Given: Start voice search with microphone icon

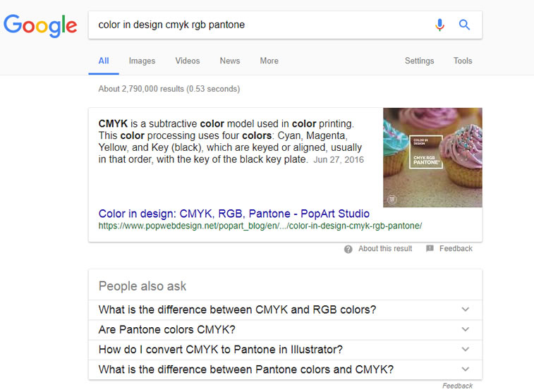Looking at the screenshot, I should tap(439, 25).
